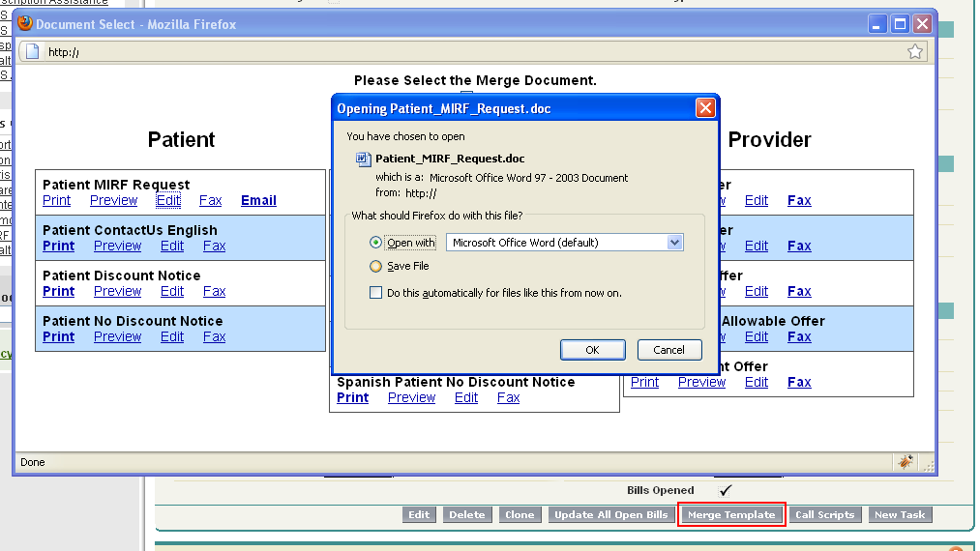980x551 pixels.
Task: Click Preview under Patient No Discount Notice
Action: click(117, 336)
